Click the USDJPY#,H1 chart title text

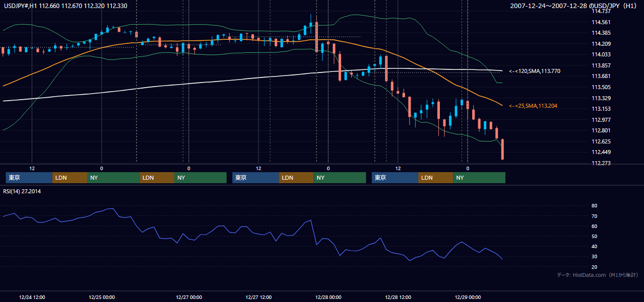(x=65, y=6)
